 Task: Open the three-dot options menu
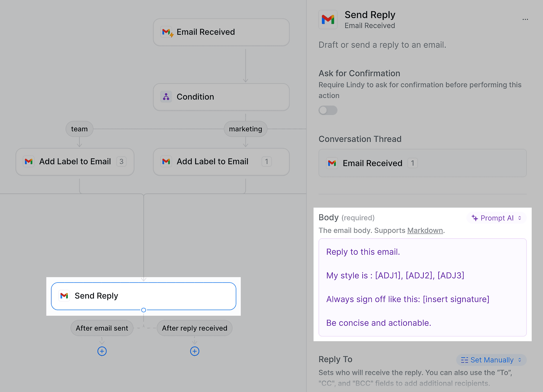pos(525,19)
